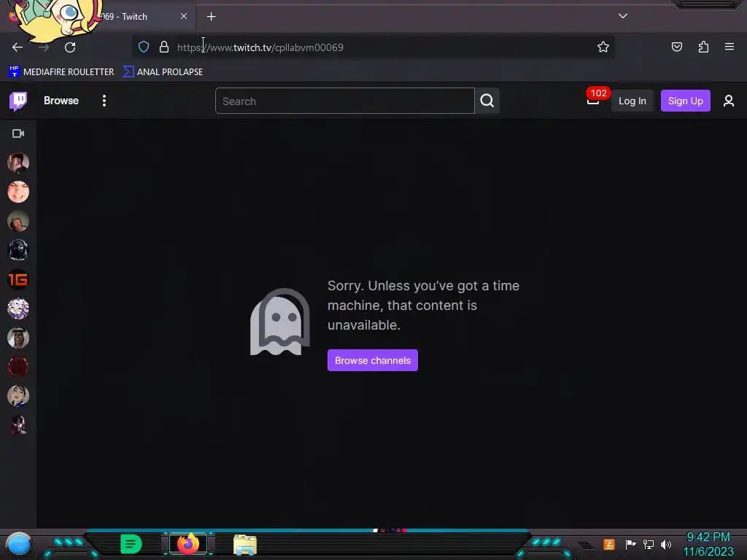Open the 1G channel avatar
The width and height of the screenshot is (747, 560).
[x=18, y=279]
